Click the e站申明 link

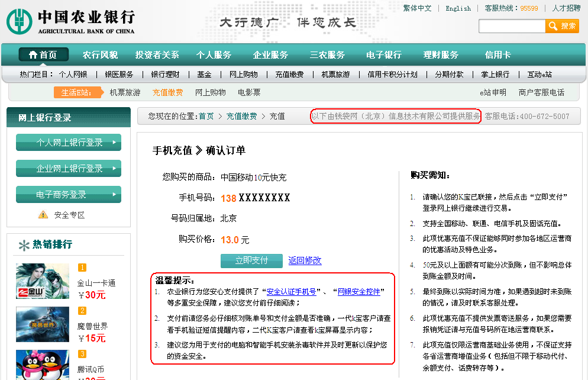click(493, 92)
